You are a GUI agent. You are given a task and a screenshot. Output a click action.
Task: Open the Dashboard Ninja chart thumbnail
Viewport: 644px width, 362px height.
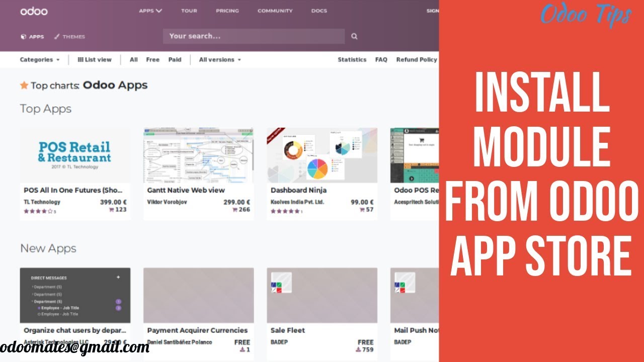tap(322, 155)
